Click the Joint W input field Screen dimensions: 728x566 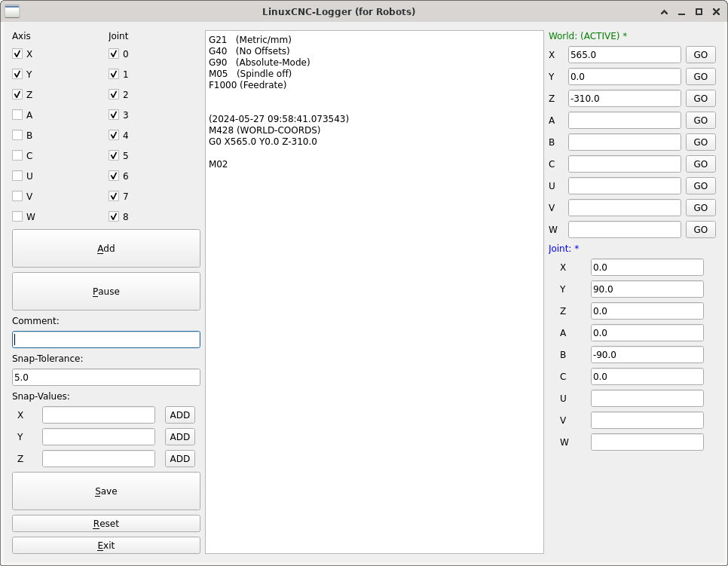(x=647, y=442)
